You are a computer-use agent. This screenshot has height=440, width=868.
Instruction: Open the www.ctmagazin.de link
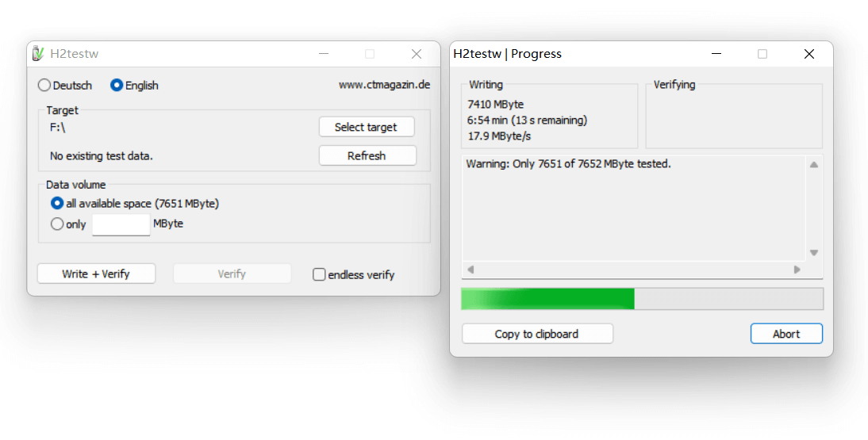click(384, 85)
